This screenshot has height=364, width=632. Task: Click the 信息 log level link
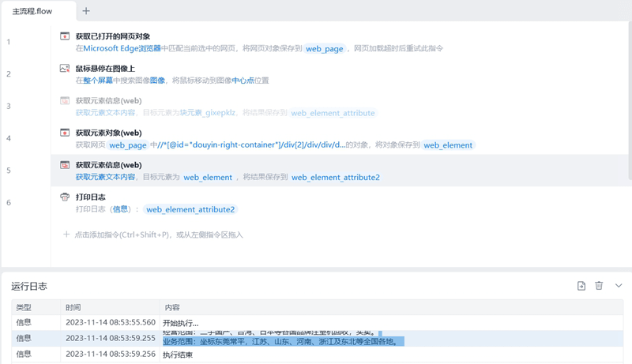120,209
